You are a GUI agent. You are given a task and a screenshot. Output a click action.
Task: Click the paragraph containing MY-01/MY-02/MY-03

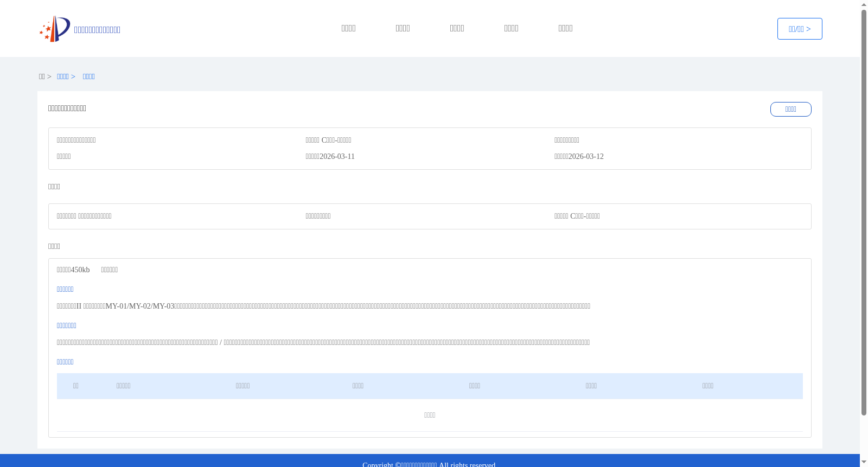(x=323, y=306)
